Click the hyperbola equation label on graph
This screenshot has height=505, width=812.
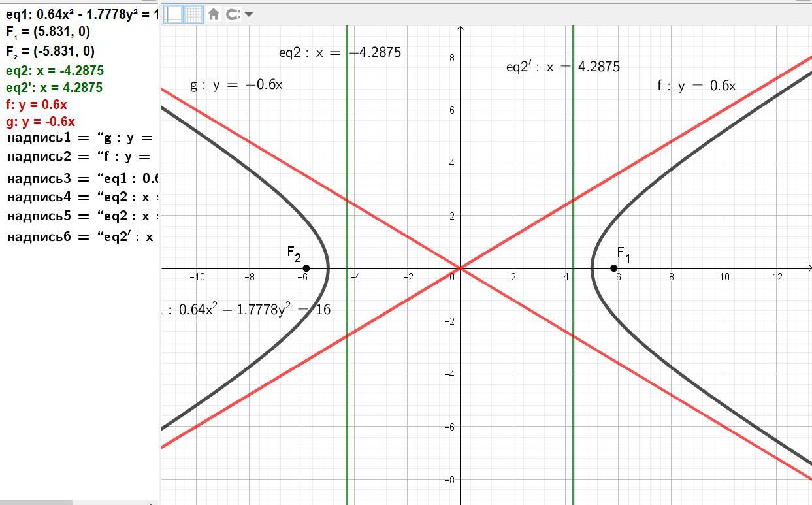point(246,310)
